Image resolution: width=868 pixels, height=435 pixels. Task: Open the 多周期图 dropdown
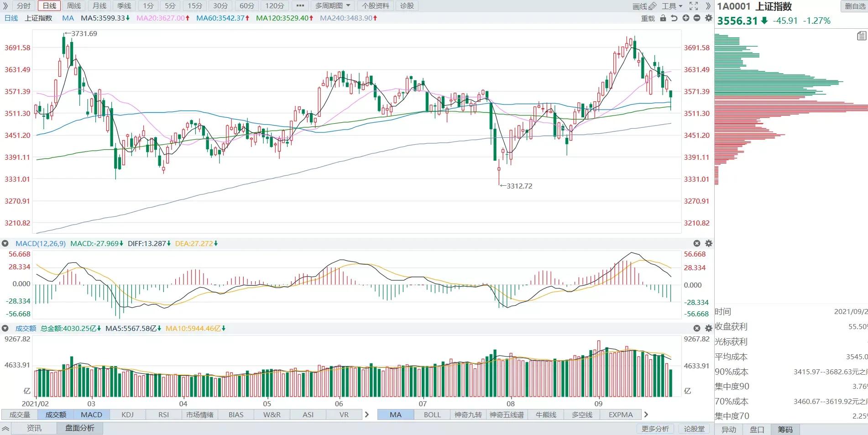[x=332, y=6]
